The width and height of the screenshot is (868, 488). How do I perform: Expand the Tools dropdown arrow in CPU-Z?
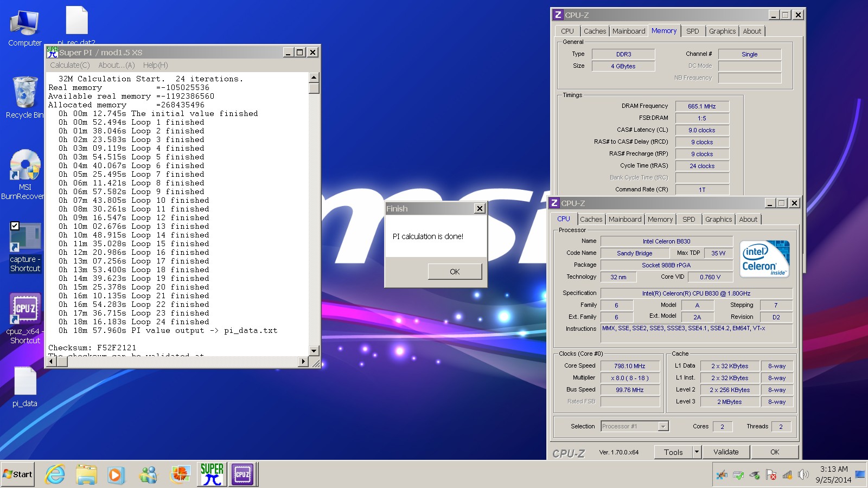pyautogui.click(x=697, y=452)
